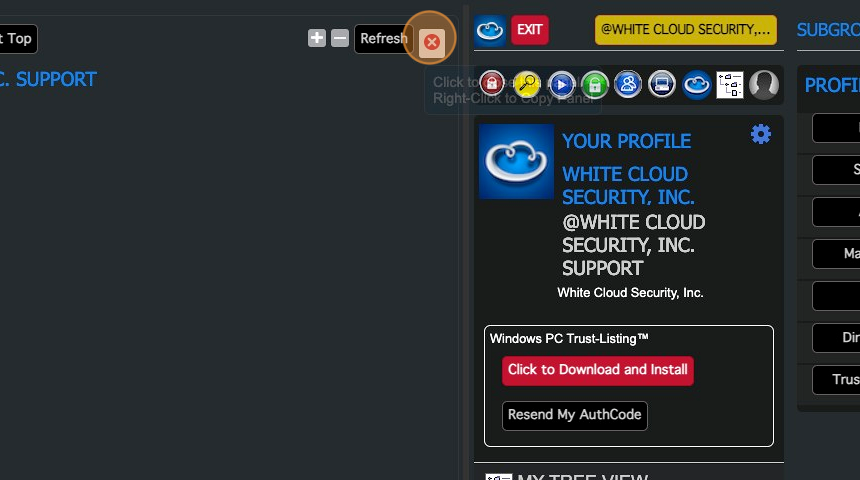Viewport: 860px width, 480px height.
Task: Click the blue play arrow icon
Action: [561, 85]
